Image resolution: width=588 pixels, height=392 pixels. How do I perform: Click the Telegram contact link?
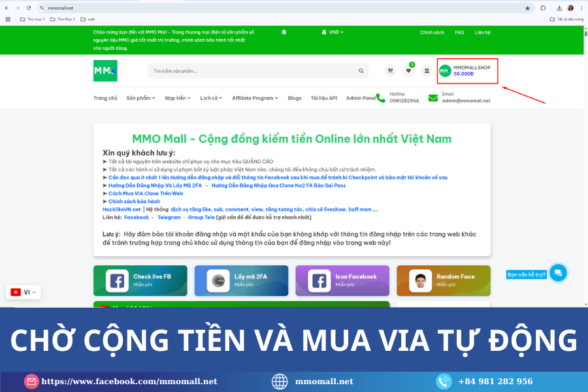tap(169, 217)
